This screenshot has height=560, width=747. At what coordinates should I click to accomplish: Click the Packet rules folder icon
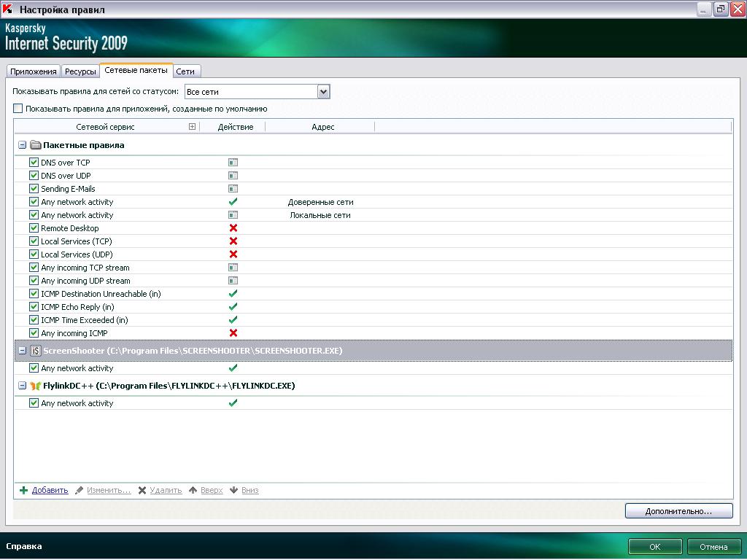pos(35,145)
